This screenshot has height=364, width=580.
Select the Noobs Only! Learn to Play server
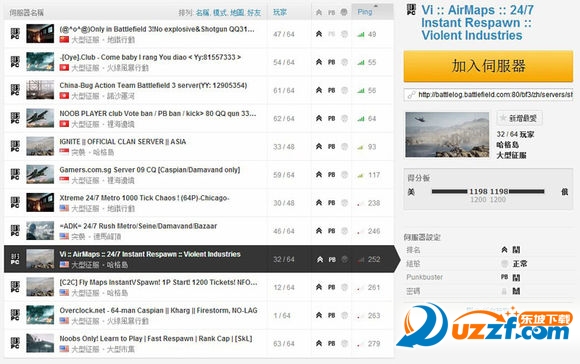(199, 343)
